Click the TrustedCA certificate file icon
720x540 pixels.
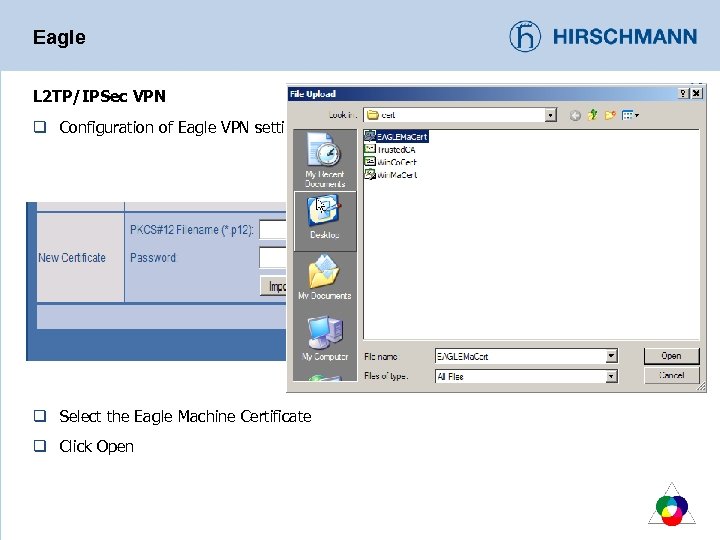click(x=370, y=149)
